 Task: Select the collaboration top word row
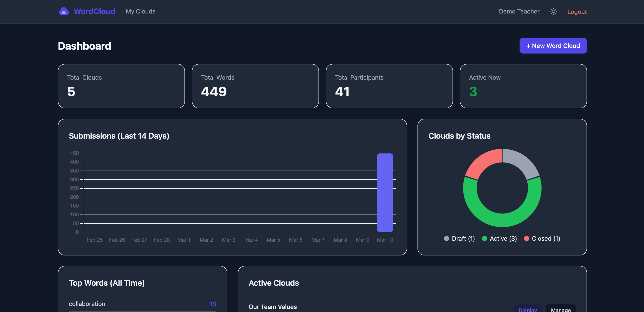coord(143,304)
